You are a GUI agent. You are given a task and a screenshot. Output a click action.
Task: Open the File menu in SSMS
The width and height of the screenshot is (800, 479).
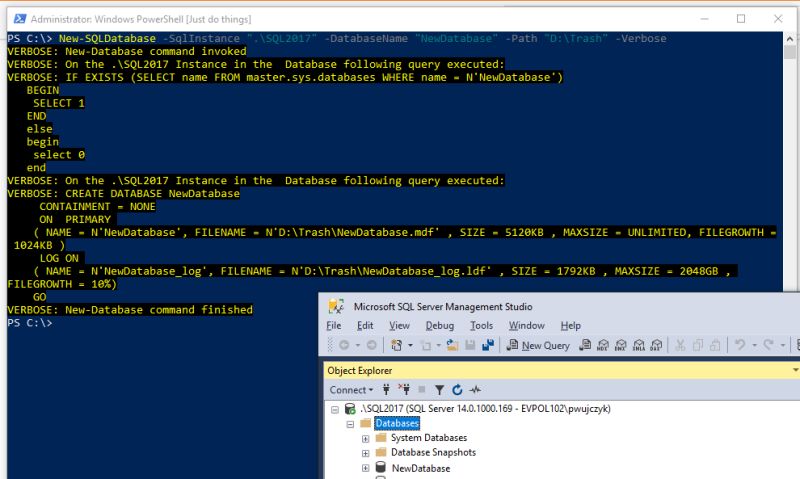point(334,325)
